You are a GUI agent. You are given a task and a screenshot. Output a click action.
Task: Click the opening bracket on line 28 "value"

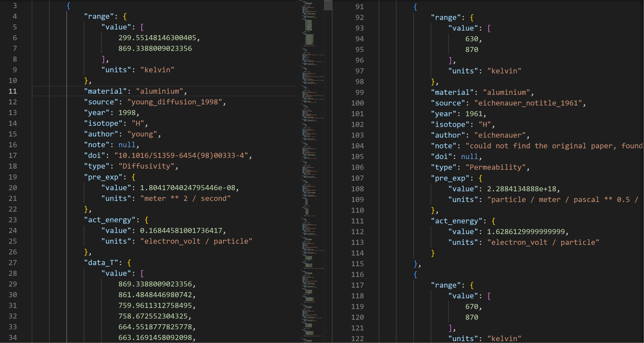pyautogui.click(x=142, y=273)
